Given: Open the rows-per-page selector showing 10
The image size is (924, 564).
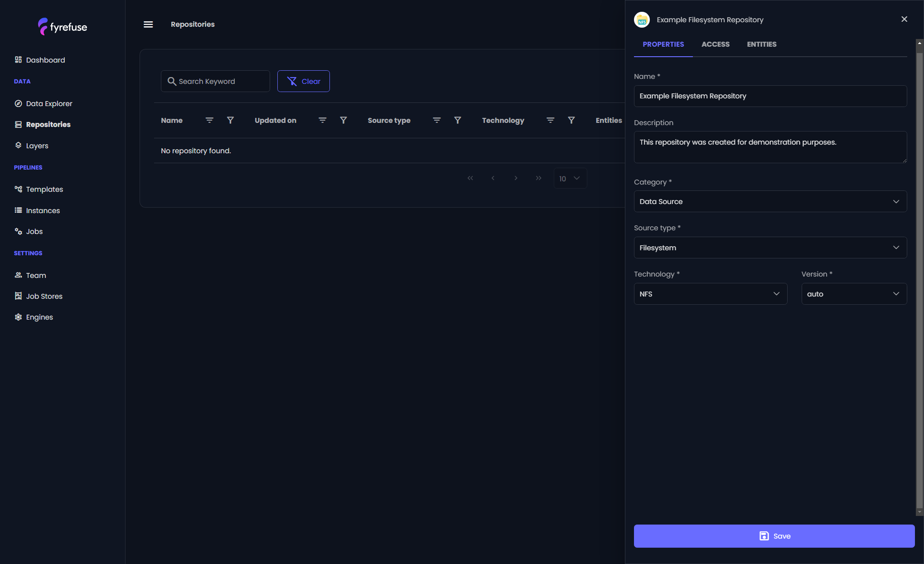Looking at the screenshot, I should (570, 178).
